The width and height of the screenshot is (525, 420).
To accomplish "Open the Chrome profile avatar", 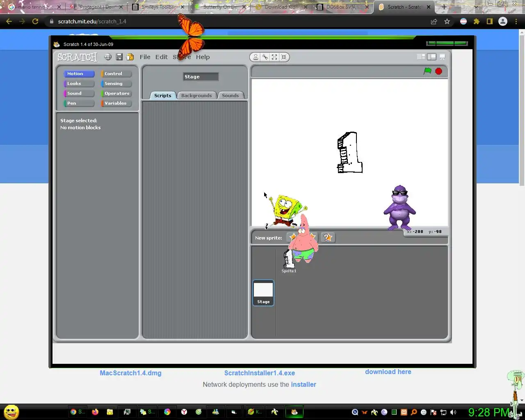I will pos(503,21).
